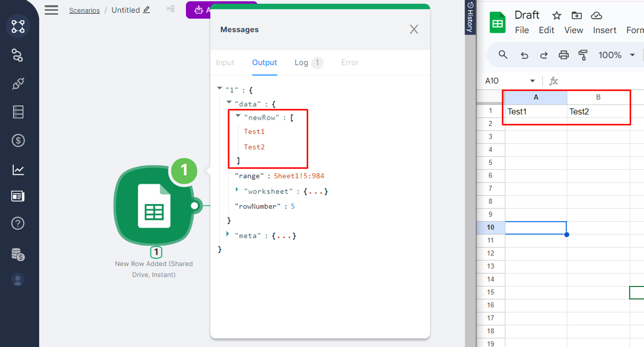Click the pencil icon to rename Untitled
Viewport: 644px width, 347px height.
click(146, 10)
